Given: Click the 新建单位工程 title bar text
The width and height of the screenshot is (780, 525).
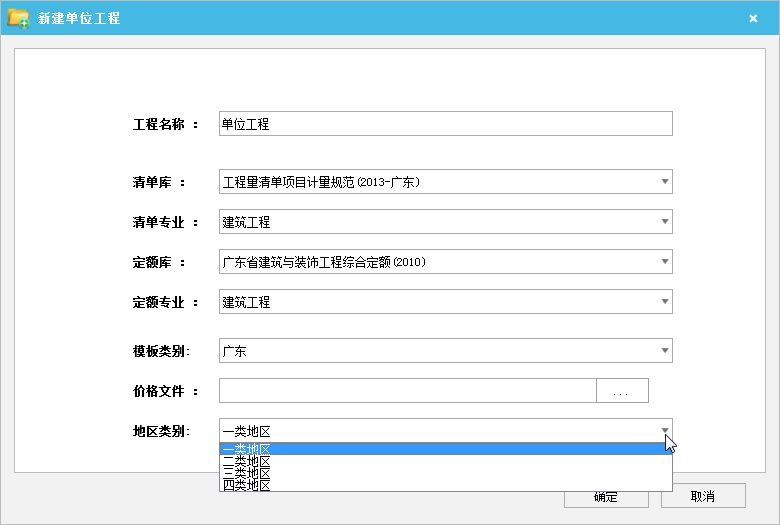Looking at the screenshot, I should point(79,18).
